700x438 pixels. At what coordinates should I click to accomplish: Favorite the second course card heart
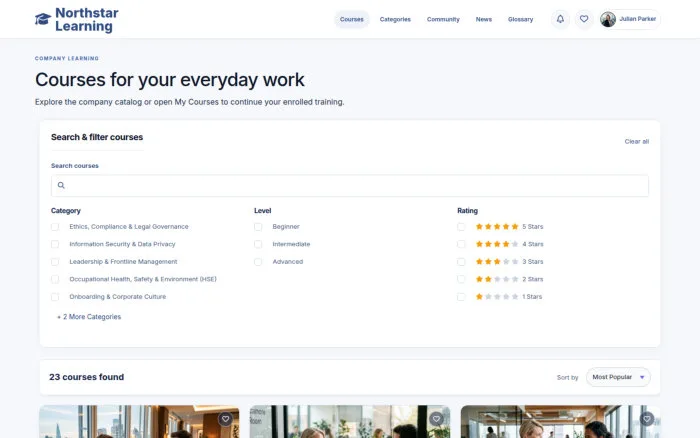tap(436, 419)
